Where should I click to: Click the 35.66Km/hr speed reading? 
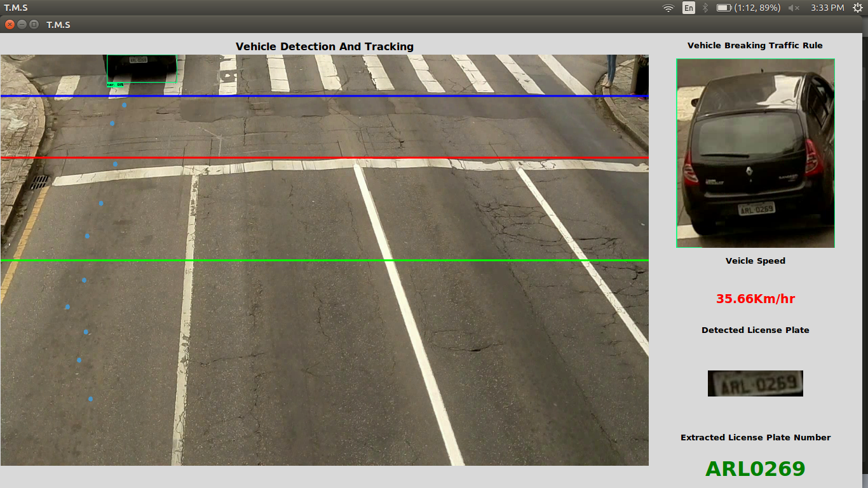coord(756,299)
